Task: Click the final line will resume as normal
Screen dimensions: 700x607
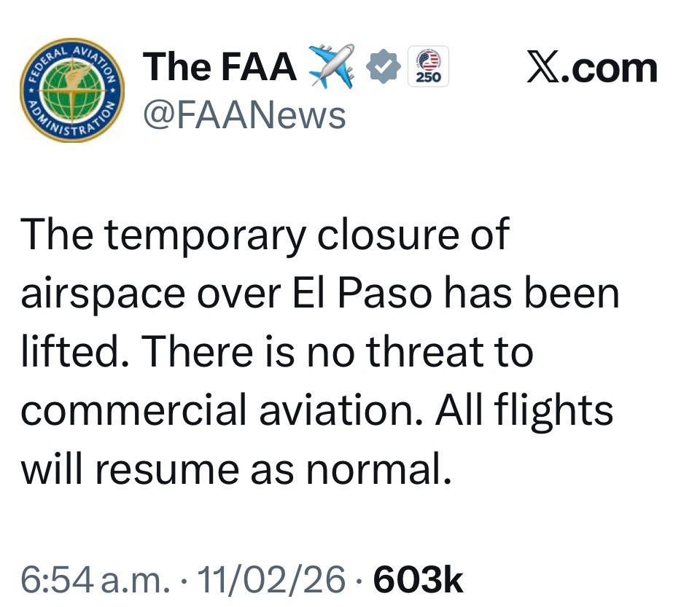Action: pos(232,469)
